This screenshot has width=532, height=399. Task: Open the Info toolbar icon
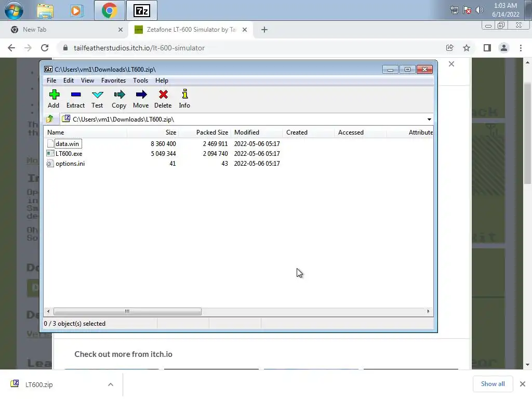click(x=184, y=99)
